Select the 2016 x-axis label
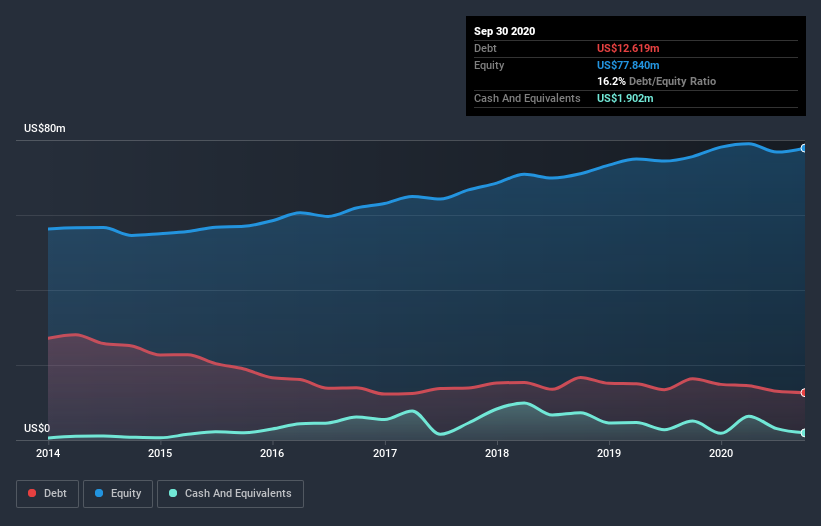The height and width of the screenshot is (526, 821). click(x=272, y=453)
